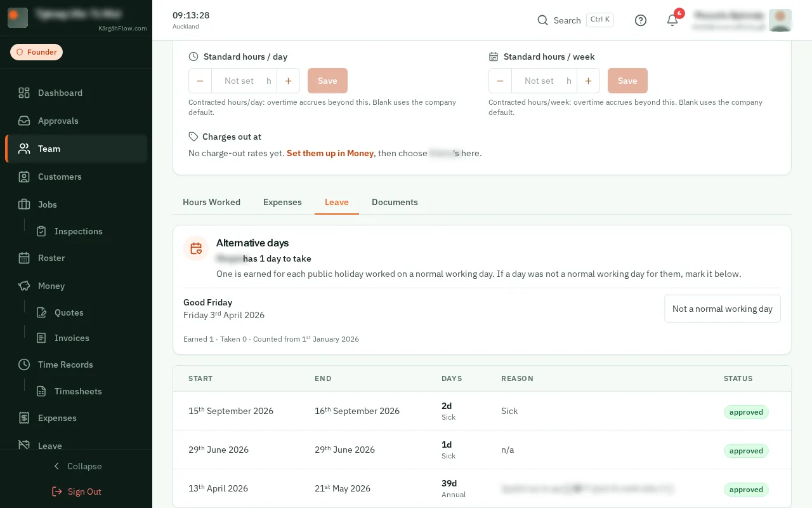Open Inspections clipboard icon
This screenshot has height=508, width=812.
[x=41, y=231]
